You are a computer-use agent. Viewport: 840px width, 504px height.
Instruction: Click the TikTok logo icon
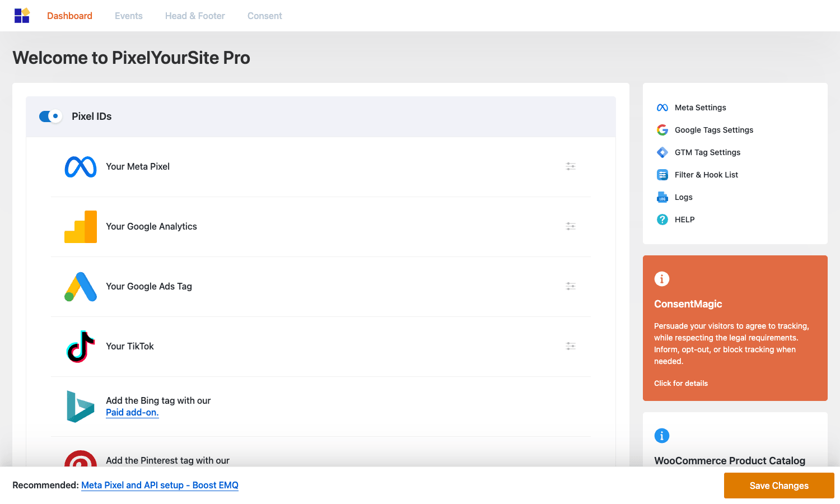[x=81, y=347]
